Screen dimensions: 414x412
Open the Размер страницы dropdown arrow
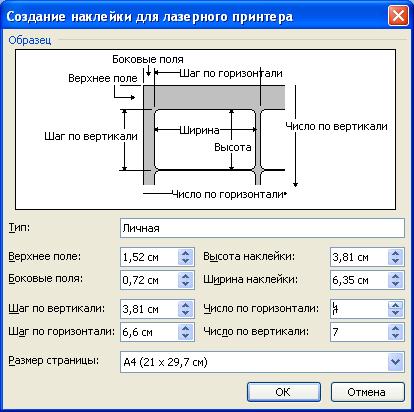(x=396, y=362)
